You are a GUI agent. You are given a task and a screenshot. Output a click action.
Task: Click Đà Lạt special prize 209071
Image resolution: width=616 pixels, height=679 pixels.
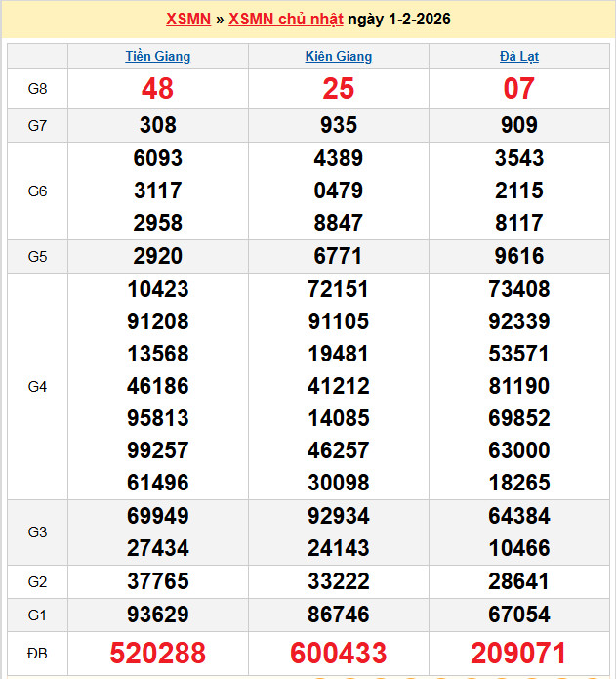(x=518, y=653)
